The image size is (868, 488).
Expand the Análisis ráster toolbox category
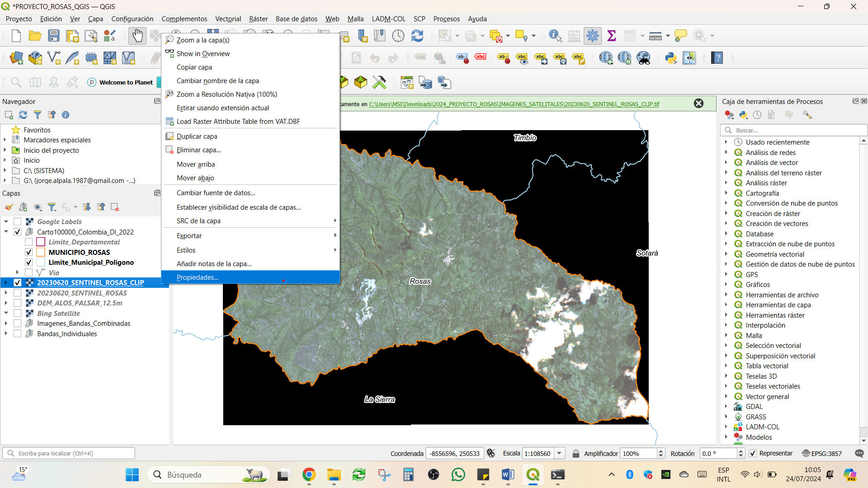[x=726, y=183]
